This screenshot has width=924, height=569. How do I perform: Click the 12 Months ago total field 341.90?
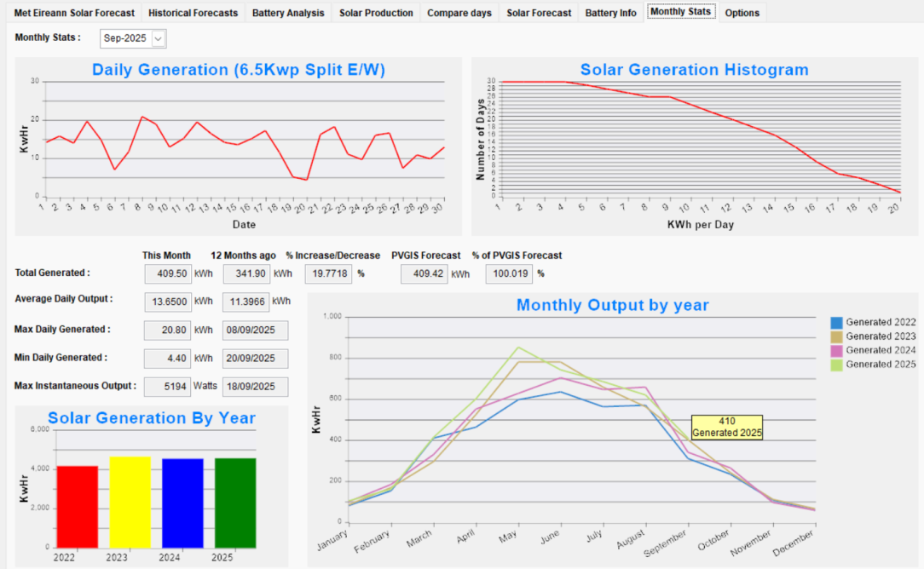point(246,274)
